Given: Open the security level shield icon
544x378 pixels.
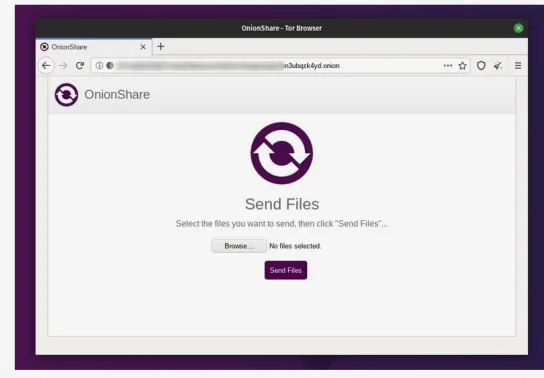Looking at the screenshot, I should tap(481, 66).
